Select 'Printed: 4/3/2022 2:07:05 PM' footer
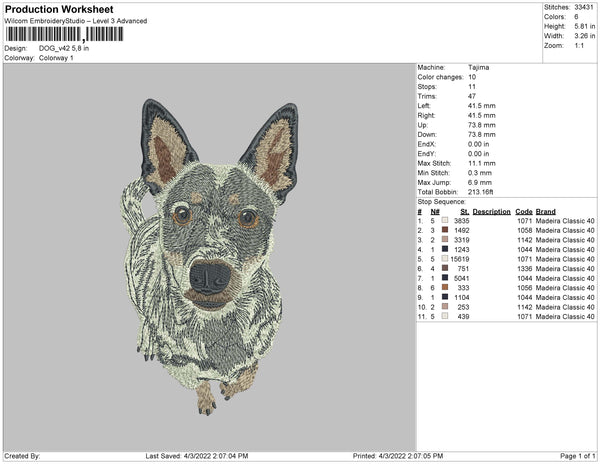600x464 pixels. coord(398,456)
